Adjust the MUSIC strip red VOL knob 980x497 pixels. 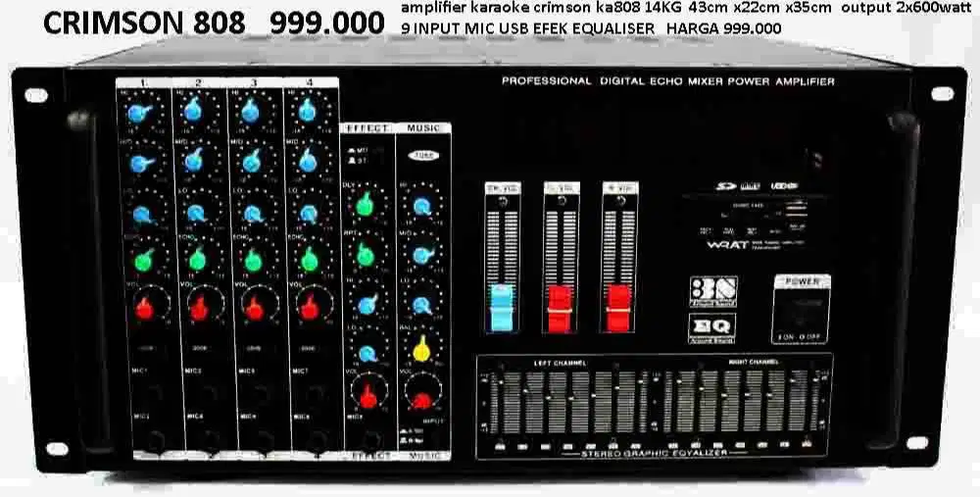click(422, 399)
